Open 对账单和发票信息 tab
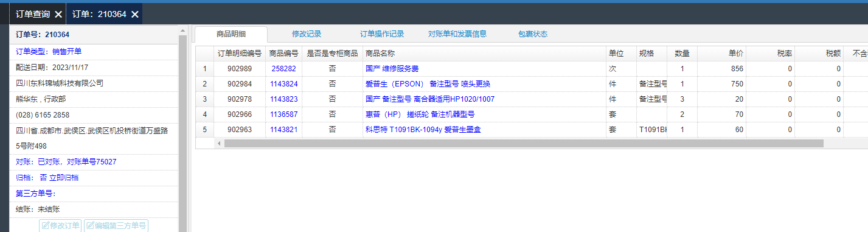The width and height of the screenshot is (868, 232). pos(457,34)
